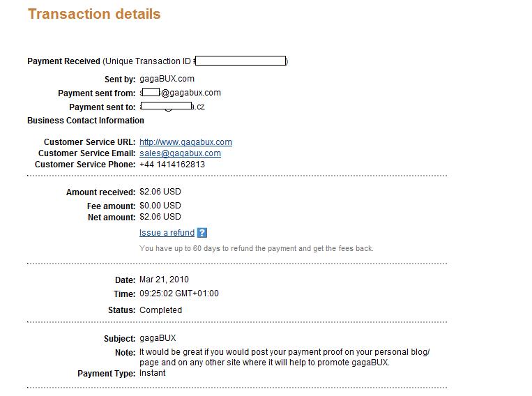Open the www.gagabux.com customer service URL
The image size is (532, 396).
pyautogui.click(x=185, y=142)
